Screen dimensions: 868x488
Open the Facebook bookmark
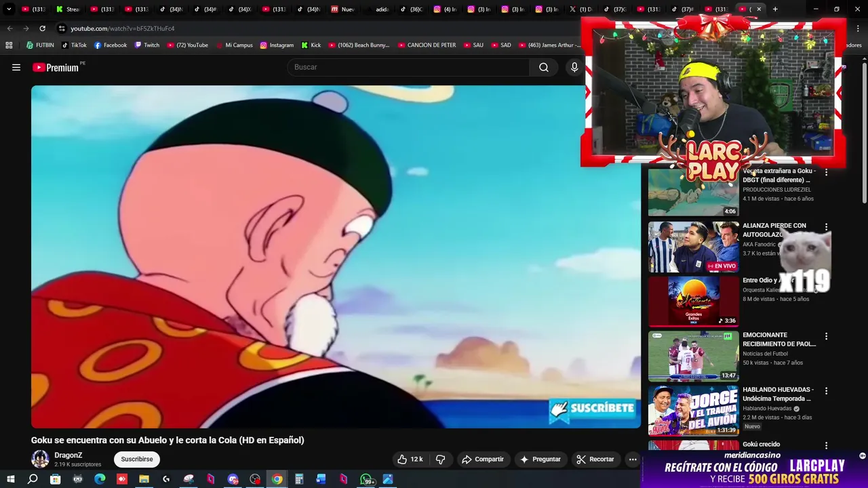(x=111, y=45)
